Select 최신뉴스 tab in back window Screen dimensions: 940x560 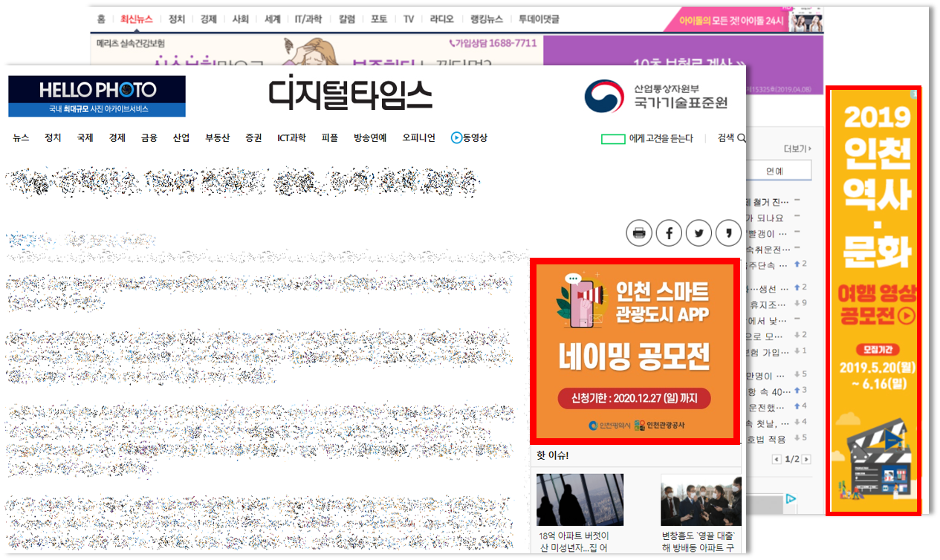(x=137, y=19)
